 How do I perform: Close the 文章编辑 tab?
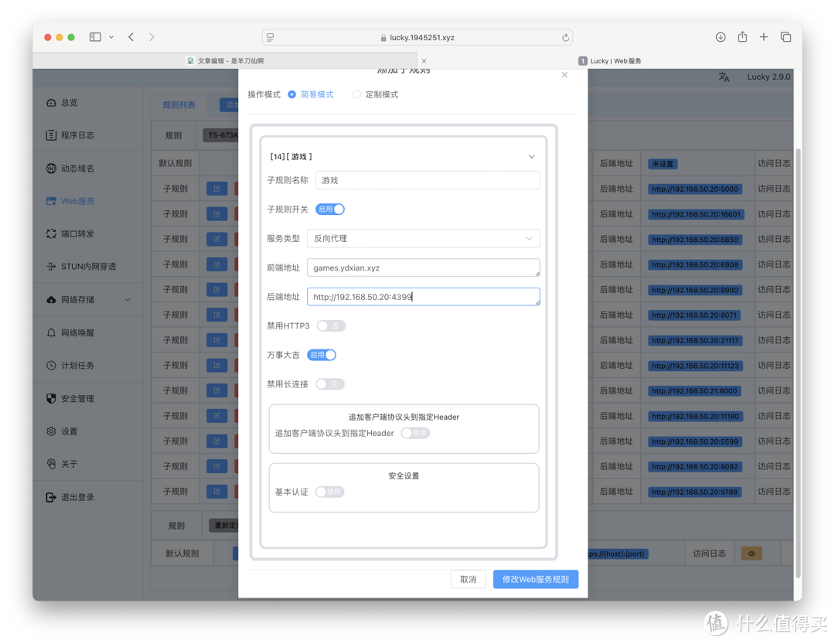(424, 61)
